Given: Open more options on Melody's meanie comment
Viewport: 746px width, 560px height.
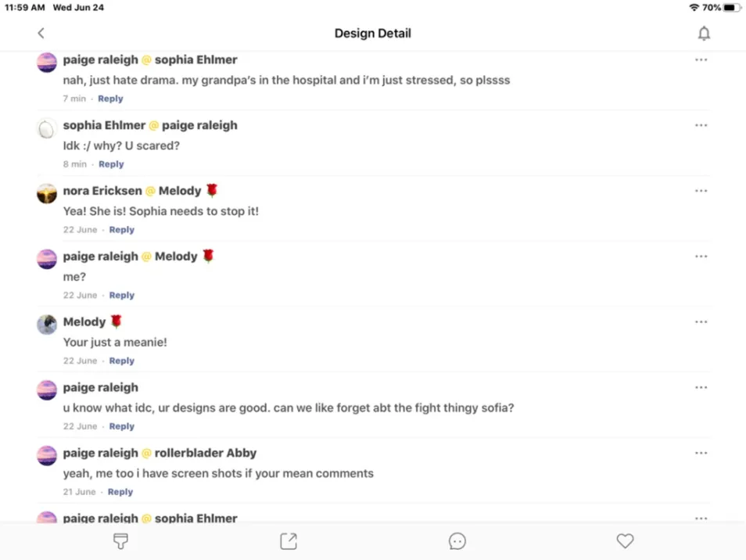Looking at the screenshot, I should coord(701,322).
